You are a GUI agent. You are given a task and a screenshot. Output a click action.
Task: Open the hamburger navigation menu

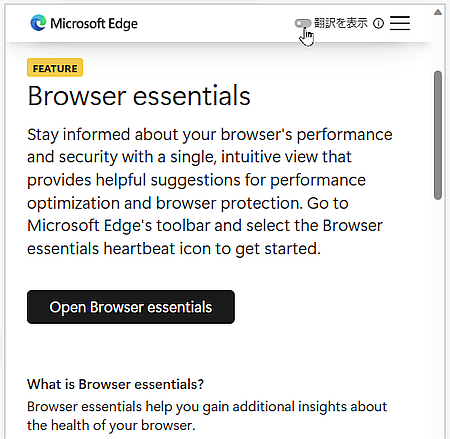400,23
